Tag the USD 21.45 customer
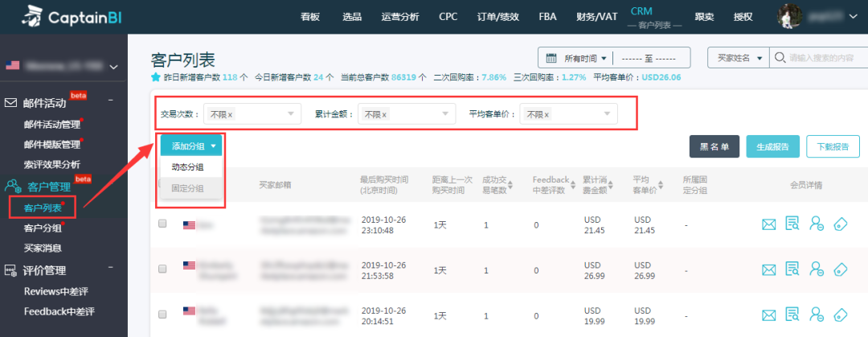Viewport: 868px width, 337px height. [x=841, y=224]
